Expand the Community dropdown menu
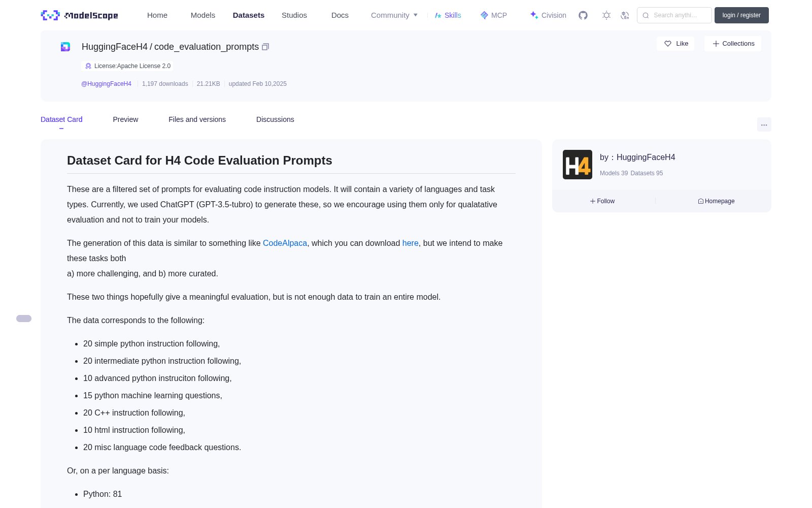 click(394, 15)
